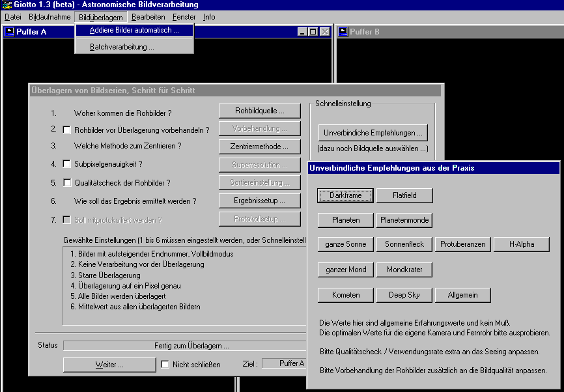Viewport: 564px width, 392px height.
Task: Choose Batchverarbeitung from the menu
Action: coord(122,47)
